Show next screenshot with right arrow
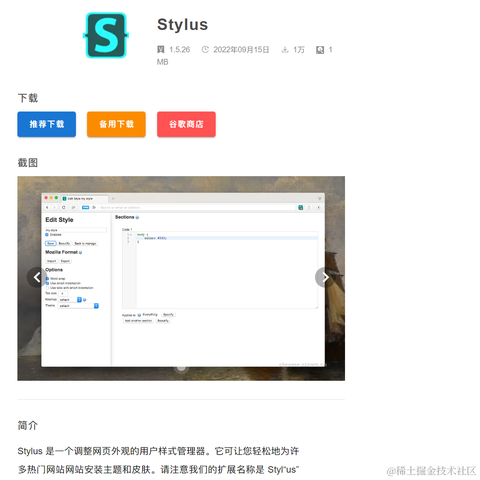Viewport: 480px width, 480px height. (x=325, y=277)
